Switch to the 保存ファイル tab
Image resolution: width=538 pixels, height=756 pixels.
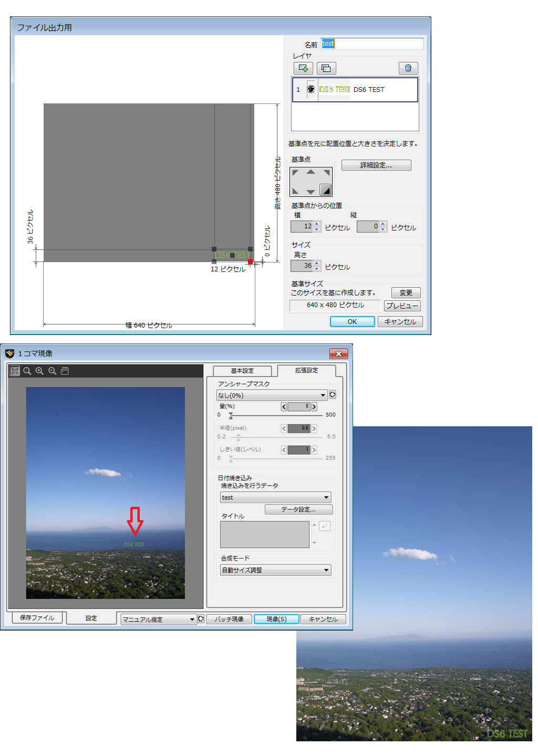(x=37, y=618)
